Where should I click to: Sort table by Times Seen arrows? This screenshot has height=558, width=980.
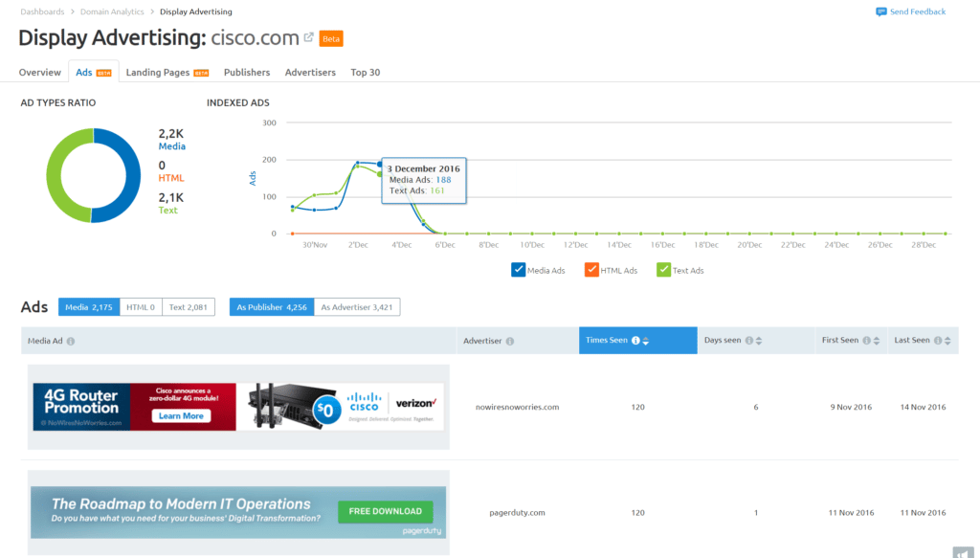[x=646, y=341]
